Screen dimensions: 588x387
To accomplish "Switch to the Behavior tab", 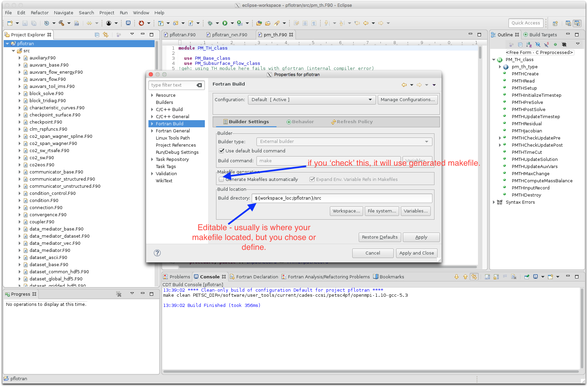I will [300, 122].
